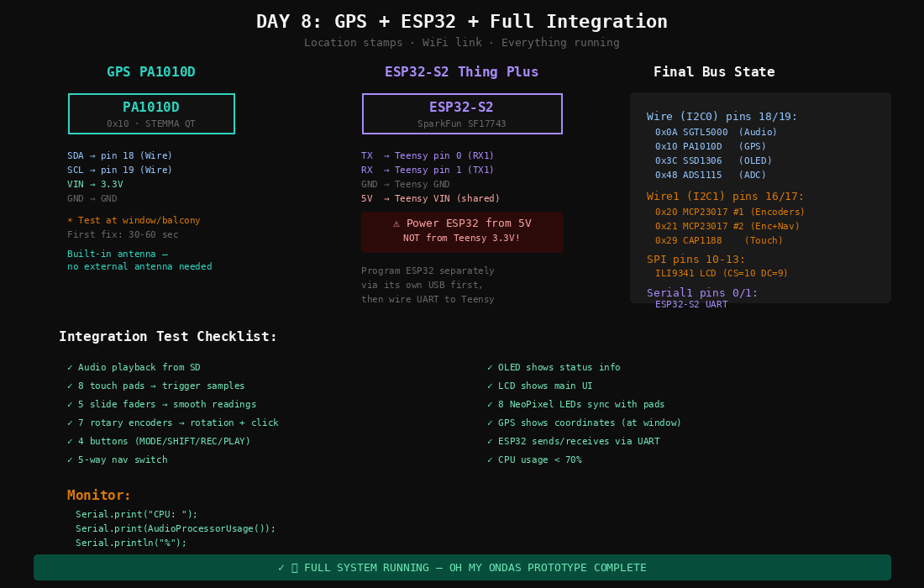This screenshot has width=924, height=588.
Task: Click 'Wire (I2C0) pins 18/19:' label
Action: tap(722, 117)
